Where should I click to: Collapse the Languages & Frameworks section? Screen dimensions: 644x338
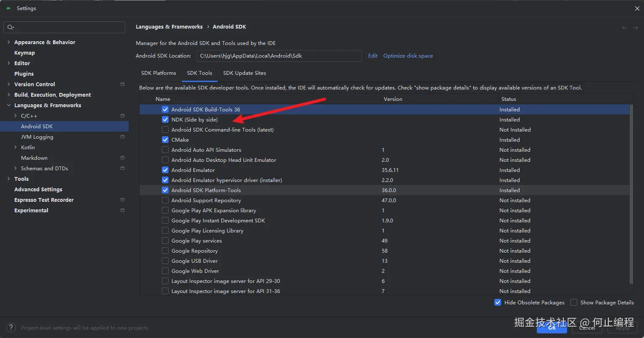pos(9,105)
